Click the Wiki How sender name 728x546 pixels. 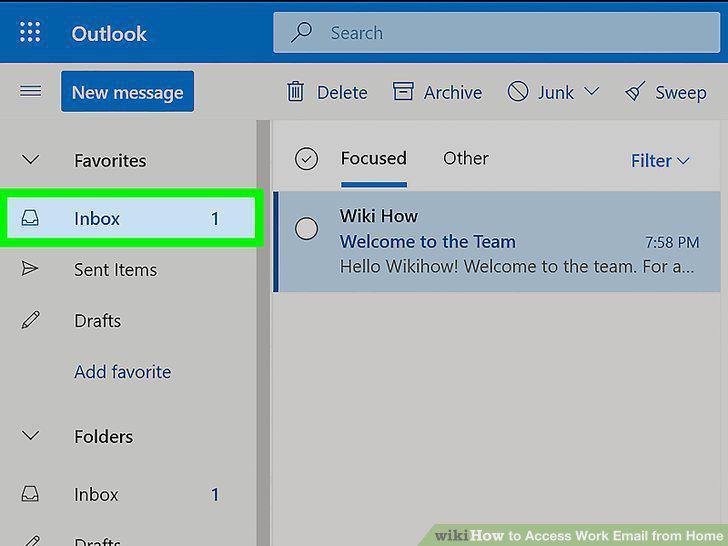click(379, 216)
